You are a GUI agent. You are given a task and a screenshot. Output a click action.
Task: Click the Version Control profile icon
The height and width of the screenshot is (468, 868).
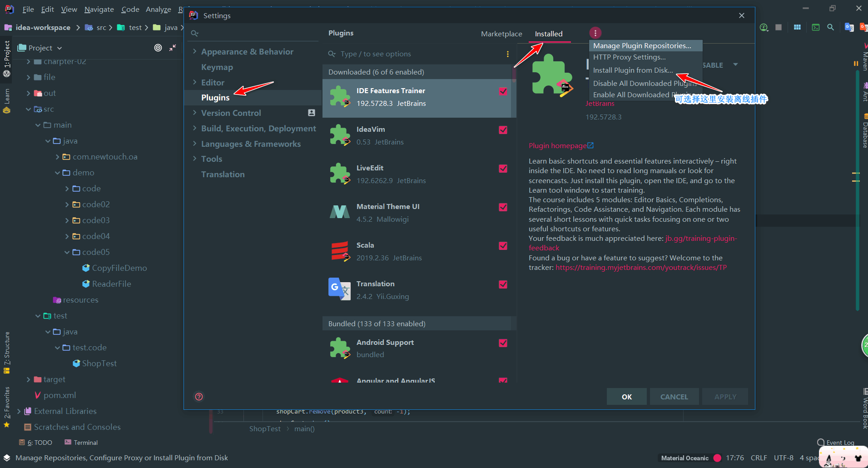pos(312,113)
